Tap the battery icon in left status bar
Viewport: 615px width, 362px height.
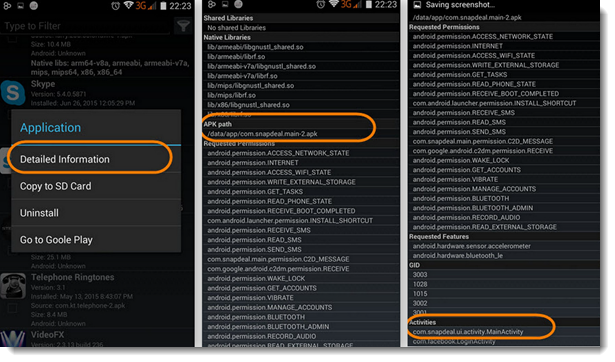click(164, 6)
